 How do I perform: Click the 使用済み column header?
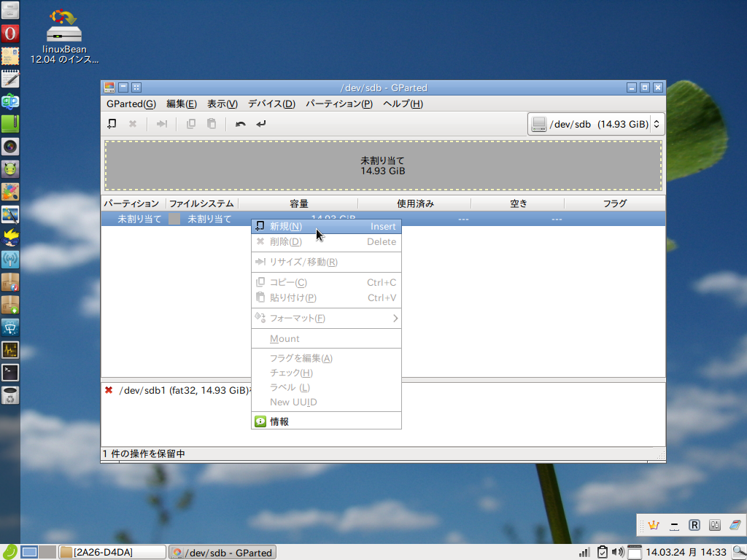coord(414,203)
